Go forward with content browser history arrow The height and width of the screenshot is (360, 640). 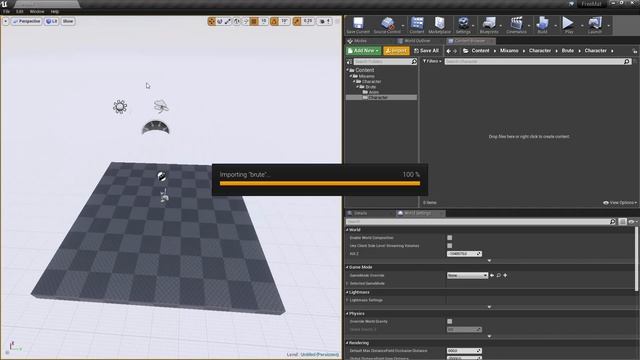point(455,51)
